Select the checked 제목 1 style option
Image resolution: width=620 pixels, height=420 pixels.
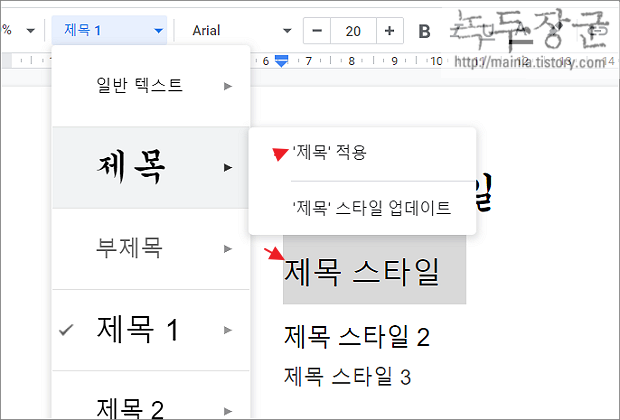151,330
